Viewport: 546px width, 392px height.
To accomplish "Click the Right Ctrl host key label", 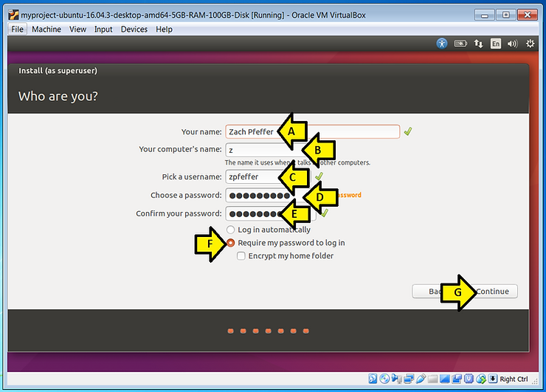I will click(x=514, y=379).
